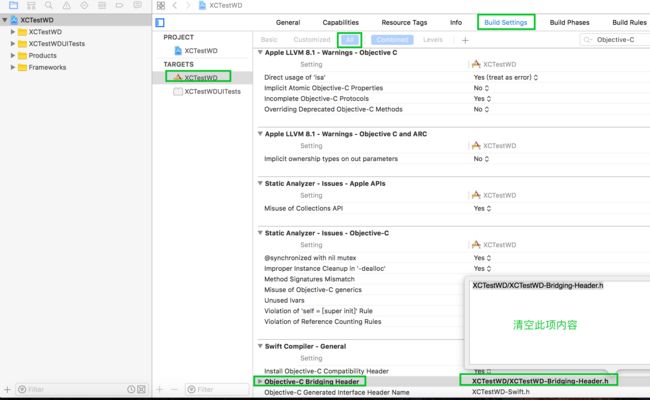
Task: Collapse the XCTestWD root project triangle
Action: click(5, 20)
